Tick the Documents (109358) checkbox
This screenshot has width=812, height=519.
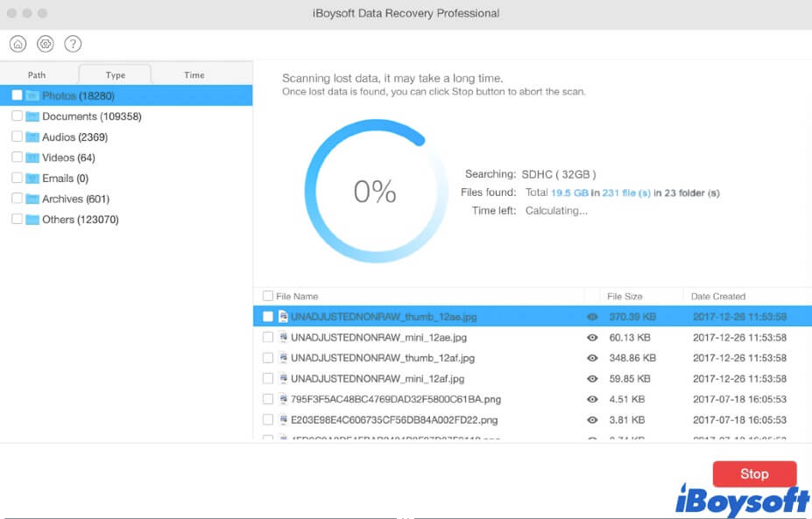[18, 116]
